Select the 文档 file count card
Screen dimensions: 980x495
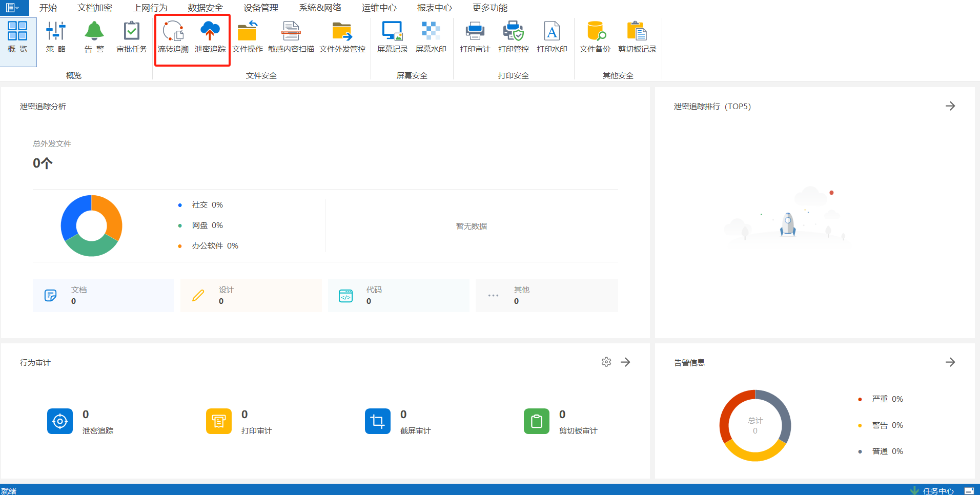click(103, 296)
